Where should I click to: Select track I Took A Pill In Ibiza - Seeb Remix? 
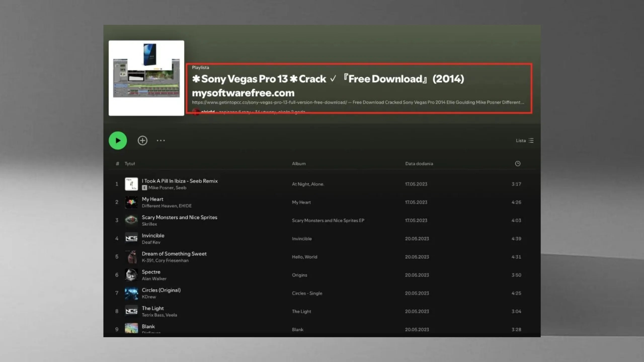pyautogui.click(x=180, y=181)
